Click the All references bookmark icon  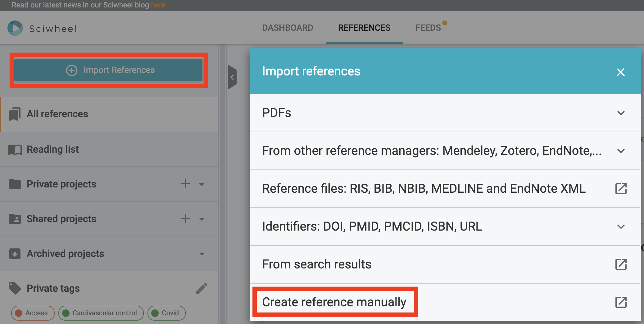pos(15,114)
